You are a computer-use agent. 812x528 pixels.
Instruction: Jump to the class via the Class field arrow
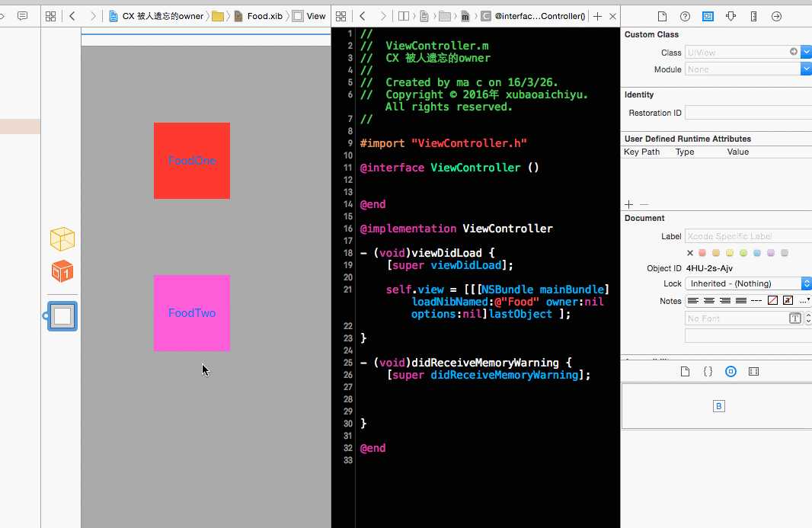click(794, 52)
